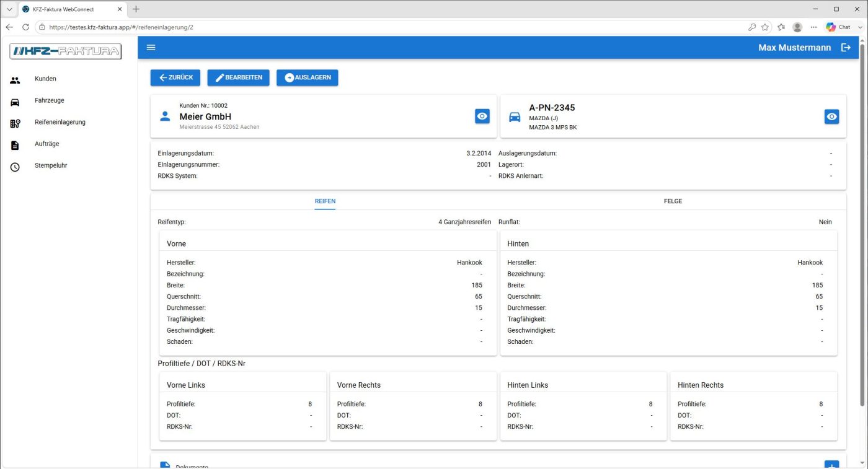
Task: Click the browser address bar URL
Action: pos(122,27)
